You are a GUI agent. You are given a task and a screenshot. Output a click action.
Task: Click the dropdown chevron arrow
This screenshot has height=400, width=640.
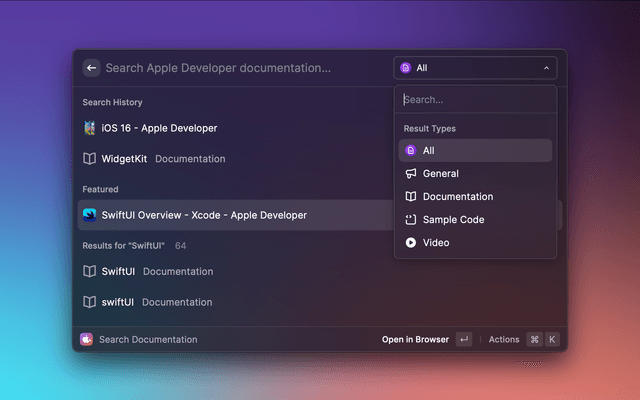click(546, 68)
